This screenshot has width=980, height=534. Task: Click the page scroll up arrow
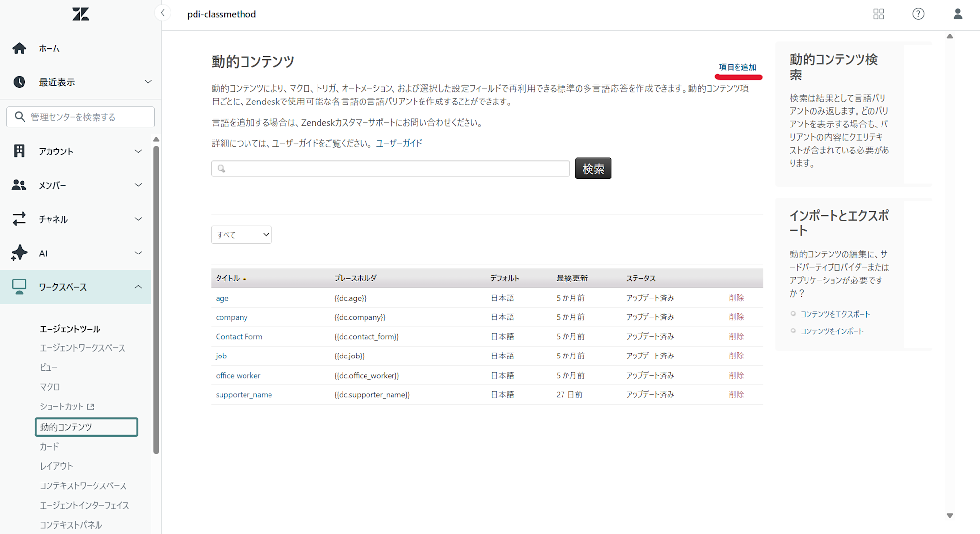coord(950,36)
